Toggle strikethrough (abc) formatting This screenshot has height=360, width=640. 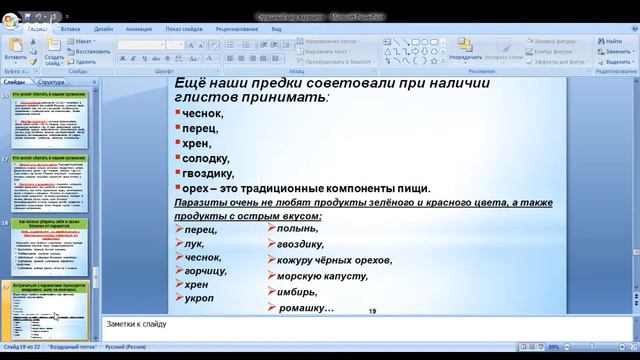pos(156,59)
